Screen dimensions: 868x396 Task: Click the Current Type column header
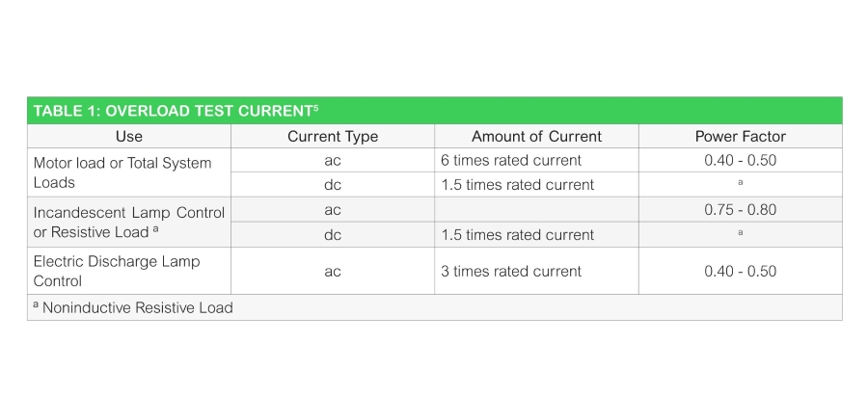tap(333, 136)
